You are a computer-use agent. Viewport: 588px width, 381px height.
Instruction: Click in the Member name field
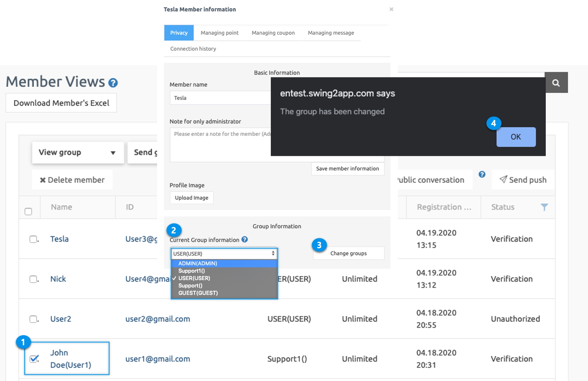point(220,98)
